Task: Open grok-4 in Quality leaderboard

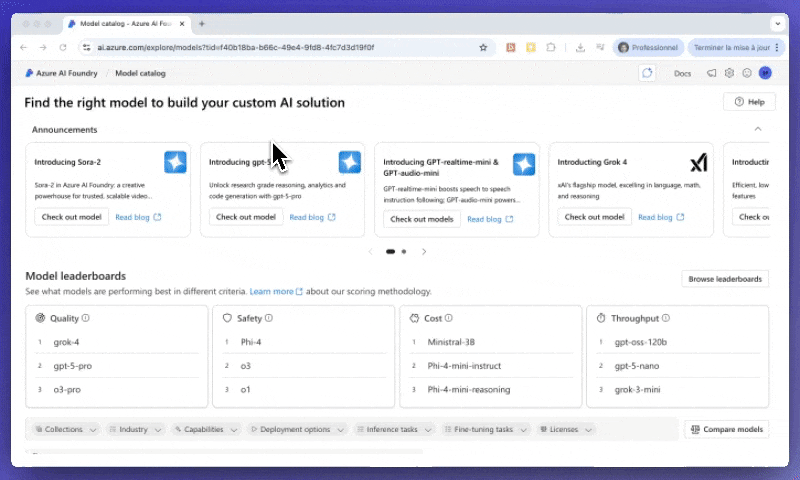Action: click(66, 342)
